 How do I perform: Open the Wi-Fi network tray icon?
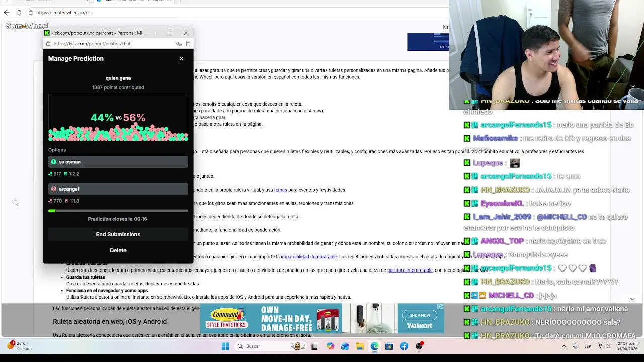(x=600, y=346)
